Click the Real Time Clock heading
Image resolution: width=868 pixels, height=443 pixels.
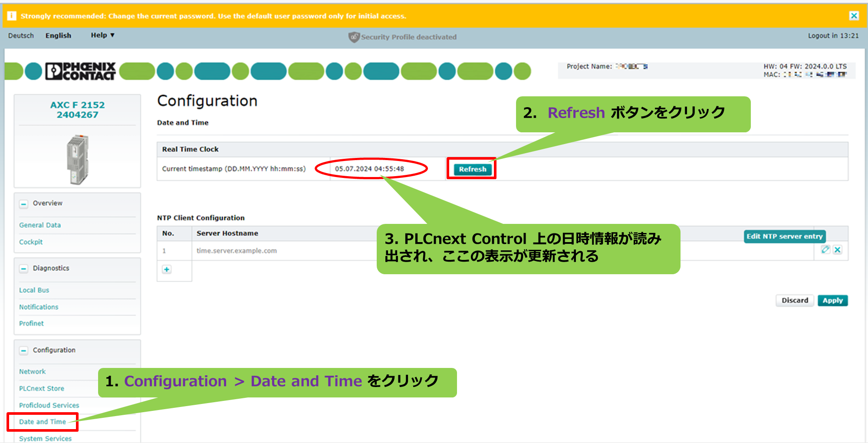[190, 149]
